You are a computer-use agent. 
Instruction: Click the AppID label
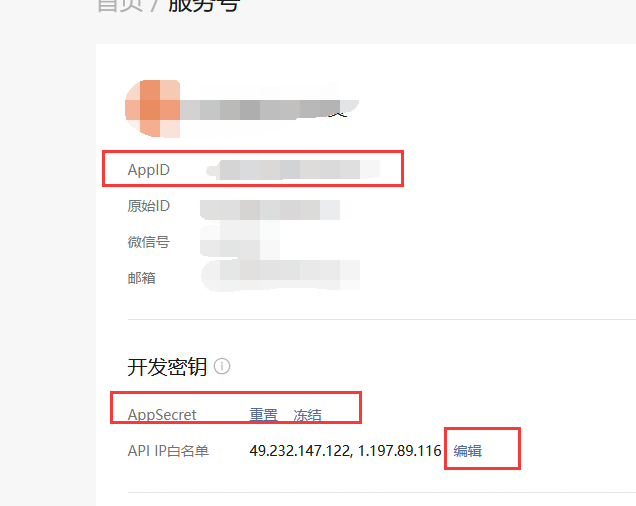tap(149, 170)
